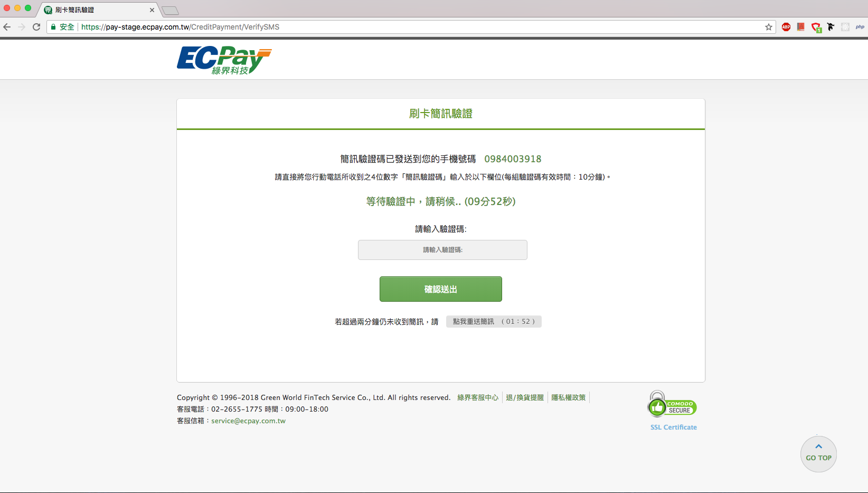Open the React developer tools extension icon
The image size is (868, 493).
coord(845,27)
